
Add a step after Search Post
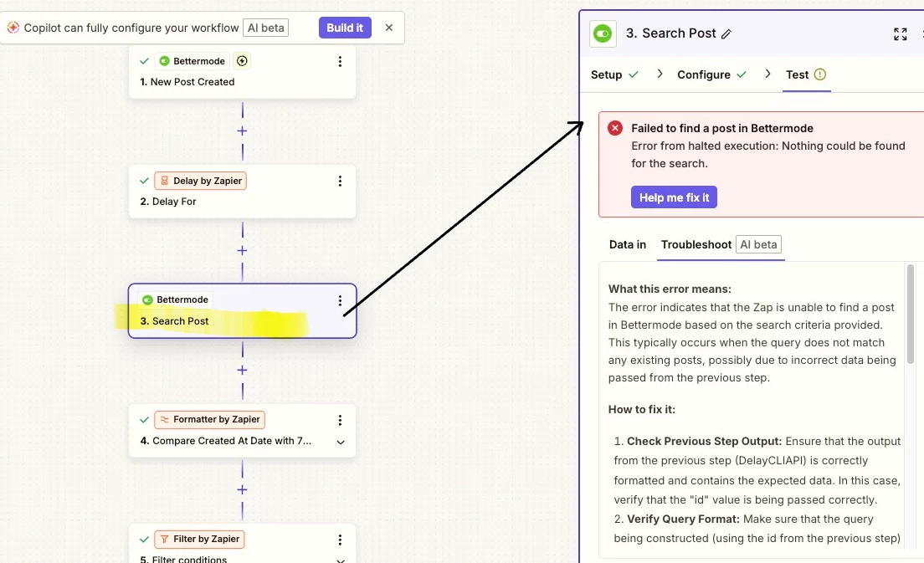coord(242,370)
